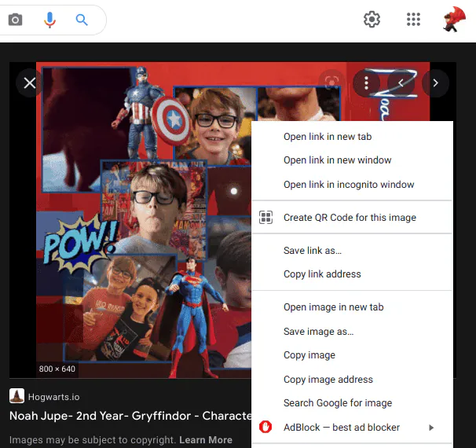Click the visual search lens icon
The image size is (476, 448).
(331, 83)
